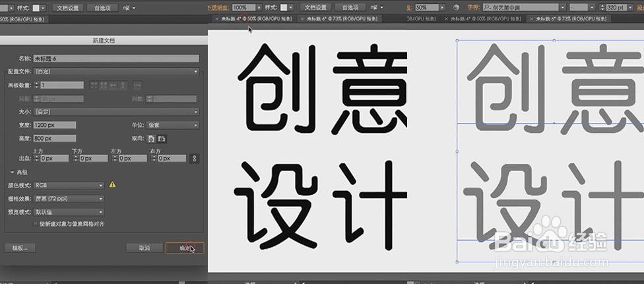Viewport: 644px width, 284px height.
Task: Click the yellow color mode warning icon
Action: (112, 185)
